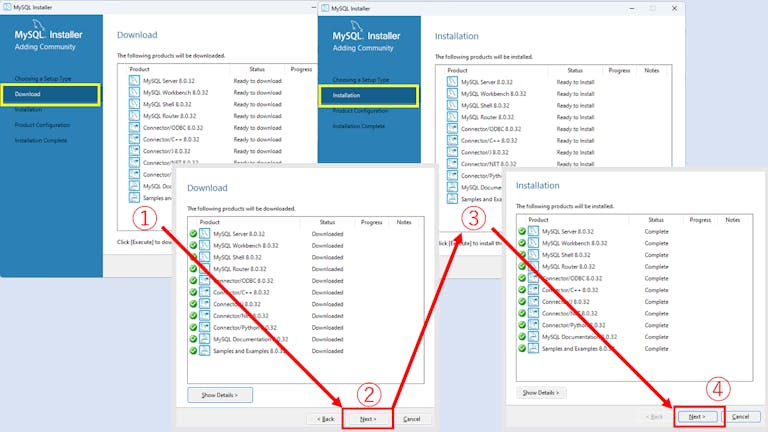Click Ready to download status for MySQL Shell
Image resolution: width=768 pixels, height=432 pixels.
pyautogui.click(x=258, y=104)
